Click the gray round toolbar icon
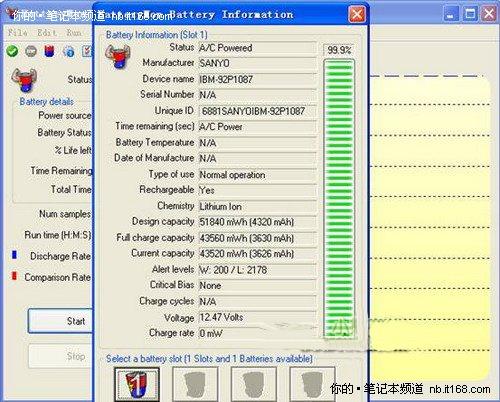 coord(31,51)
